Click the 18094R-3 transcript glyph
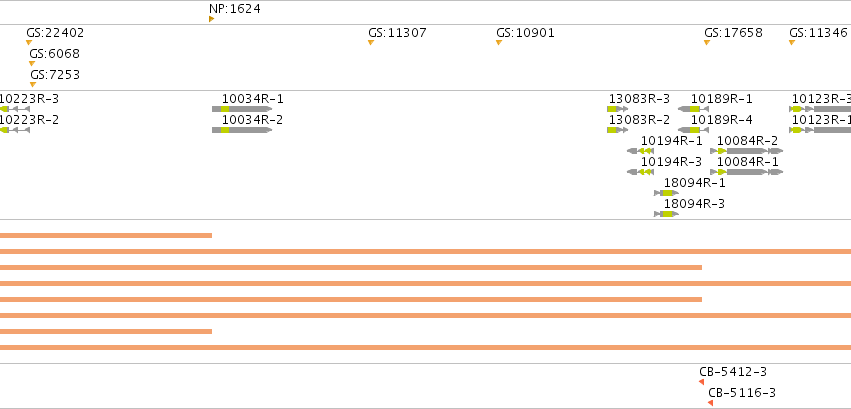This screenshot has height=409, width=851. 666,214
